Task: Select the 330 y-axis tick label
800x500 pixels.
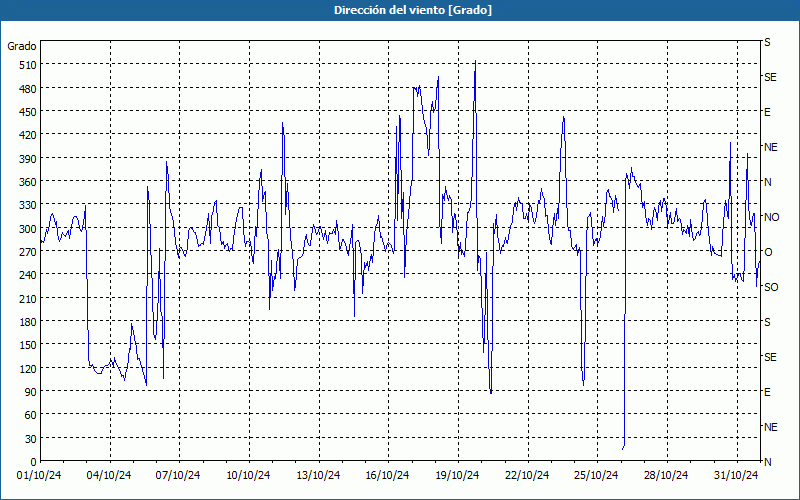Action: point(27,206)
